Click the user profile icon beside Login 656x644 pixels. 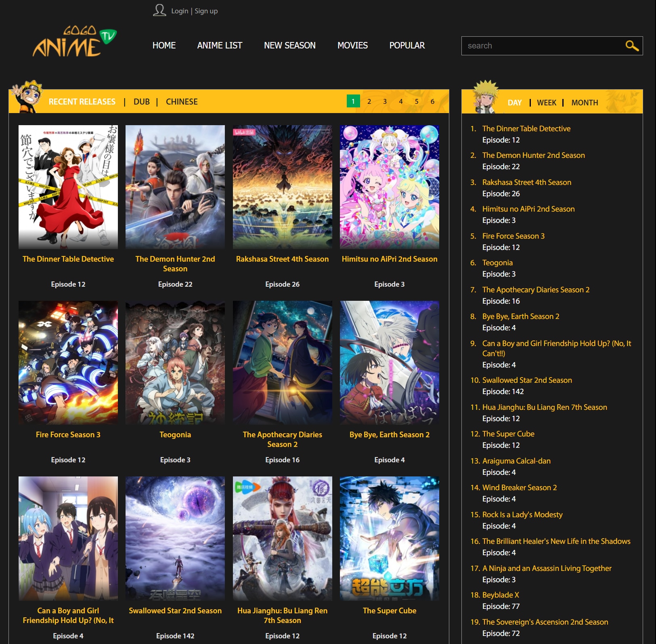click(x=159, y=10)
